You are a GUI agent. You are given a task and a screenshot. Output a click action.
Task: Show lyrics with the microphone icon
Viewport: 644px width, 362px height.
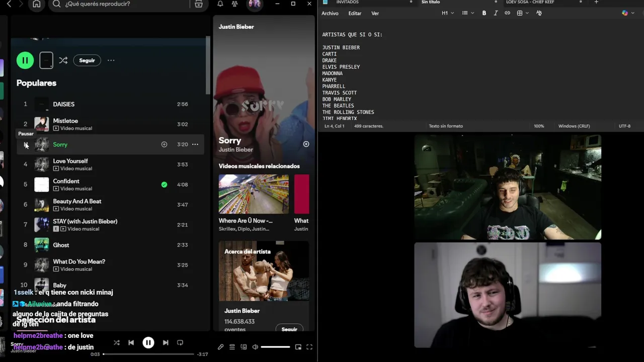pyautogui.click(x=220, y=347)
